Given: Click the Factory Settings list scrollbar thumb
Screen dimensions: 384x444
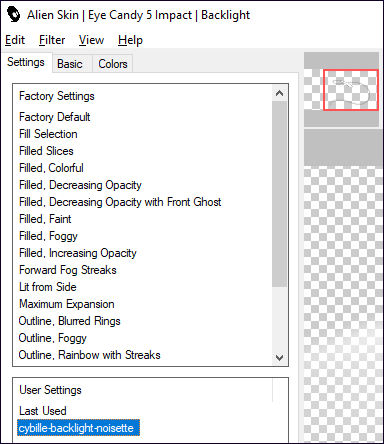Looking at the screenshot, I should tap(280, 194).
